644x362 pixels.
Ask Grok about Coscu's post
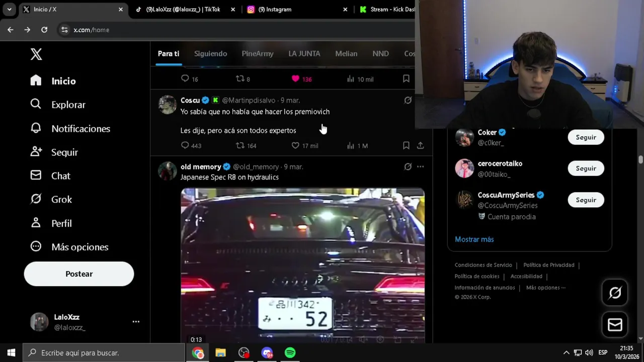point(408,100)
